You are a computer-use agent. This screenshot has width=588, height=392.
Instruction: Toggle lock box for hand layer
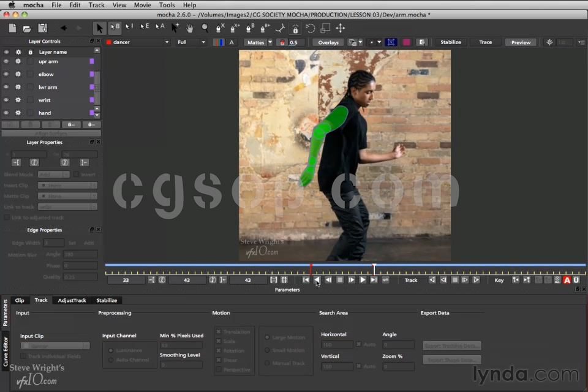(31, 113)
